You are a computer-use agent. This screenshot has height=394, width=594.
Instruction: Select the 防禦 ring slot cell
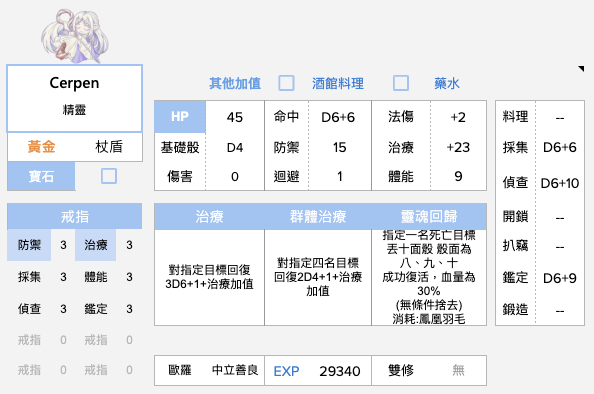[29, 245]
